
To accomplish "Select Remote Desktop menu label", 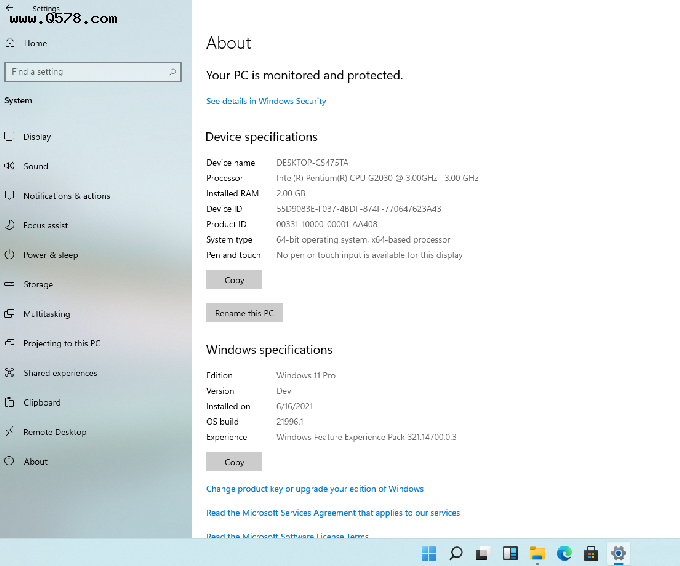I will coord(55,432).
